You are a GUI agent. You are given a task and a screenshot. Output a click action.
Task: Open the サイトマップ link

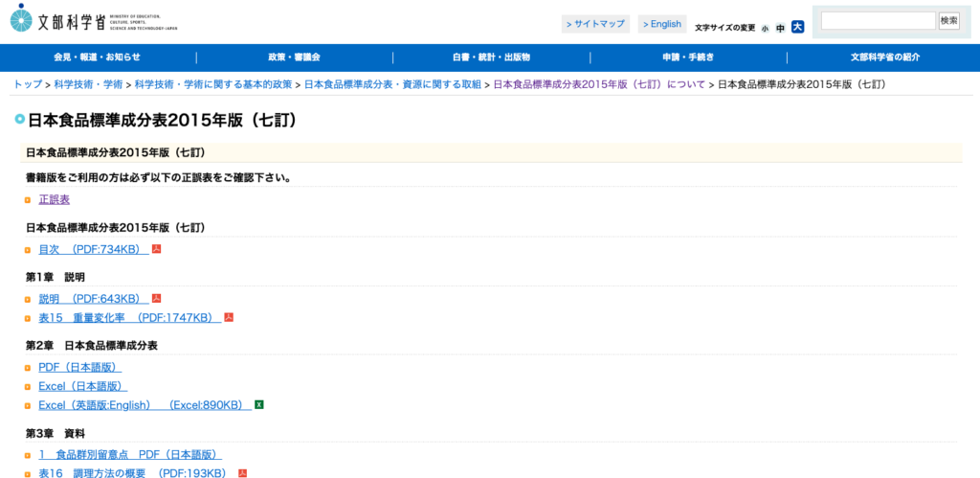pyautogui.click(x=595, y=24)
